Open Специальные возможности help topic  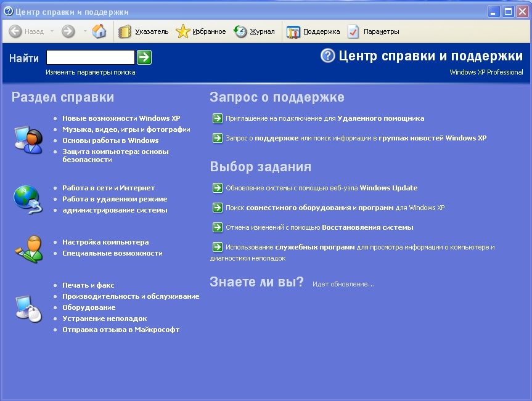pyautogui.click(x=112, y=254)
